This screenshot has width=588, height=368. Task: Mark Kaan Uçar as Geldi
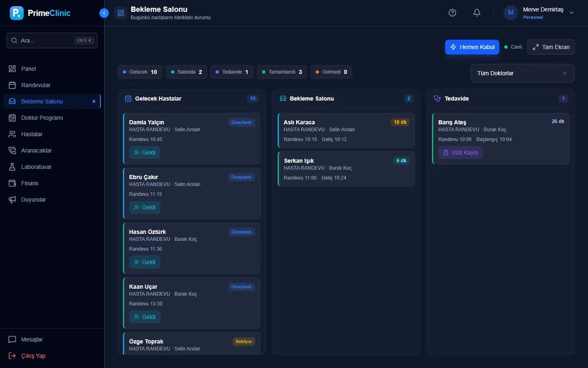[x=145, y=317]
